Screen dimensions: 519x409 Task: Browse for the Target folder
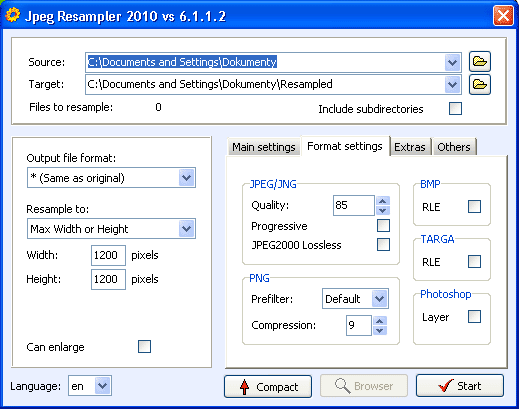coord(480,84)
